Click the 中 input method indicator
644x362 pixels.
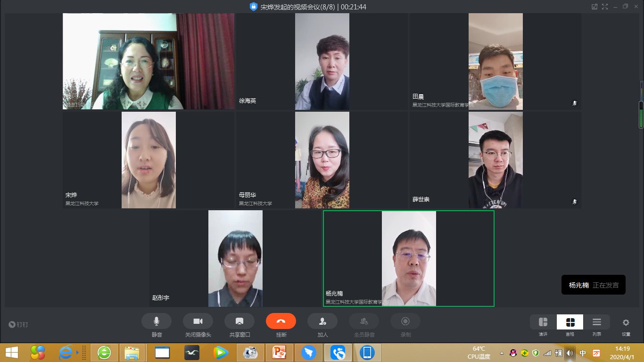(x=583, y=353)
